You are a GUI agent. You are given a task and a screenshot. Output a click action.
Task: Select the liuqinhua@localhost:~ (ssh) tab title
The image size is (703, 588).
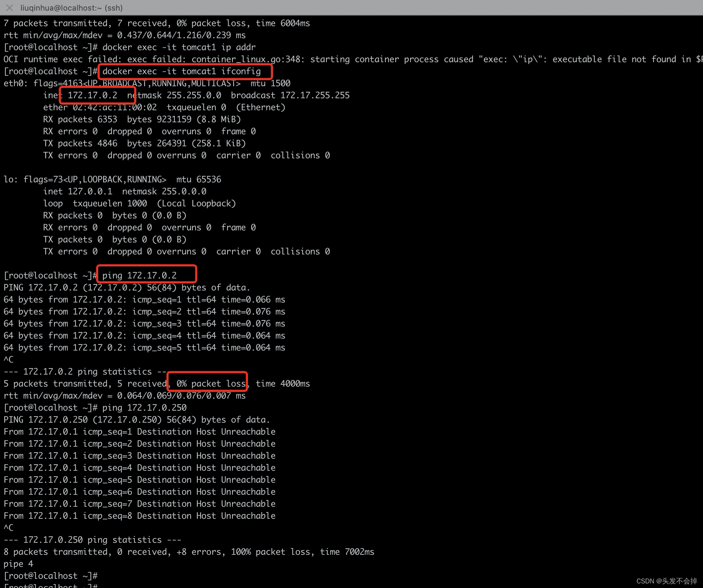pos(71,8)
